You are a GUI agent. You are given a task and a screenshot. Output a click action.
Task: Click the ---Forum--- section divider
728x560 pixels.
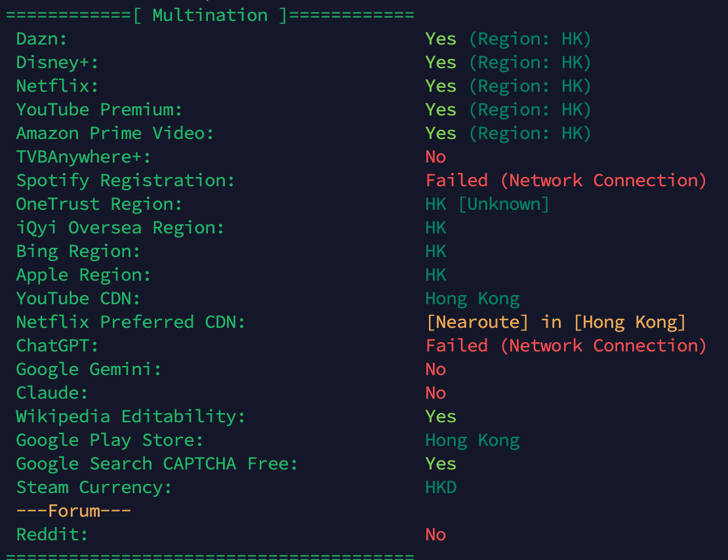(73, 511)
